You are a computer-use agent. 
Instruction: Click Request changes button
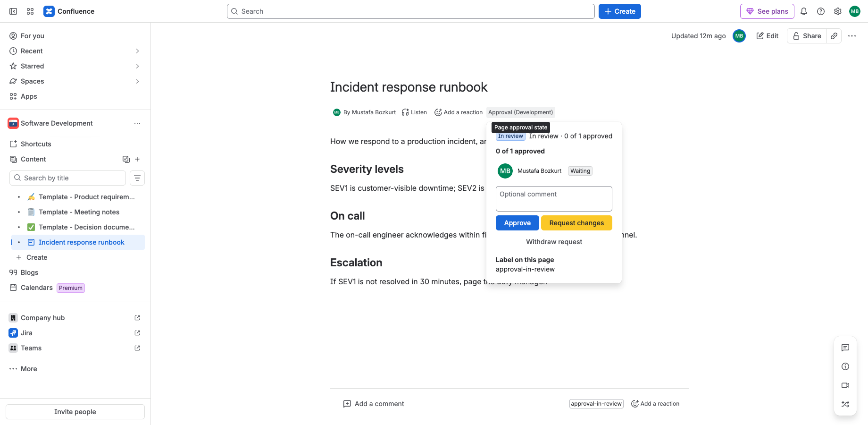point(576,223)
